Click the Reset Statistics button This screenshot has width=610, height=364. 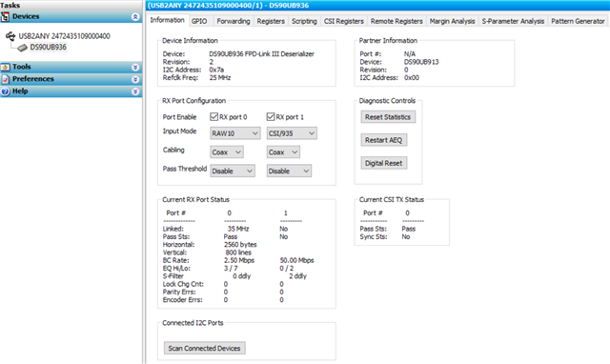(x=388, y=117)
